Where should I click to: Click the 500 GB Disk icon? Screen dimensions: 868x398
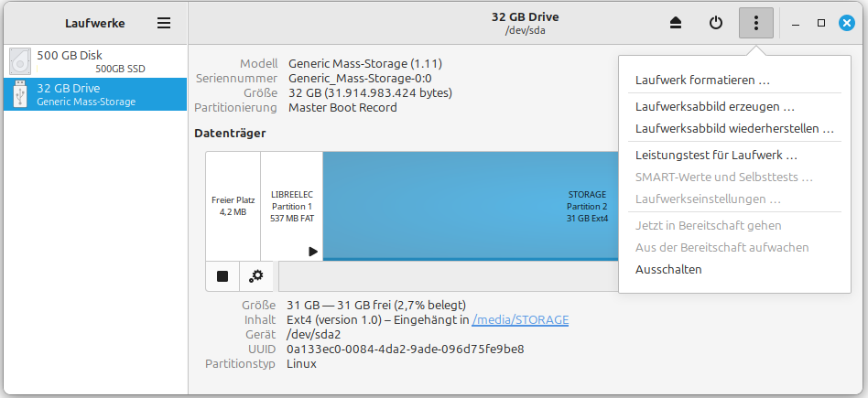(x=20, y=61)
